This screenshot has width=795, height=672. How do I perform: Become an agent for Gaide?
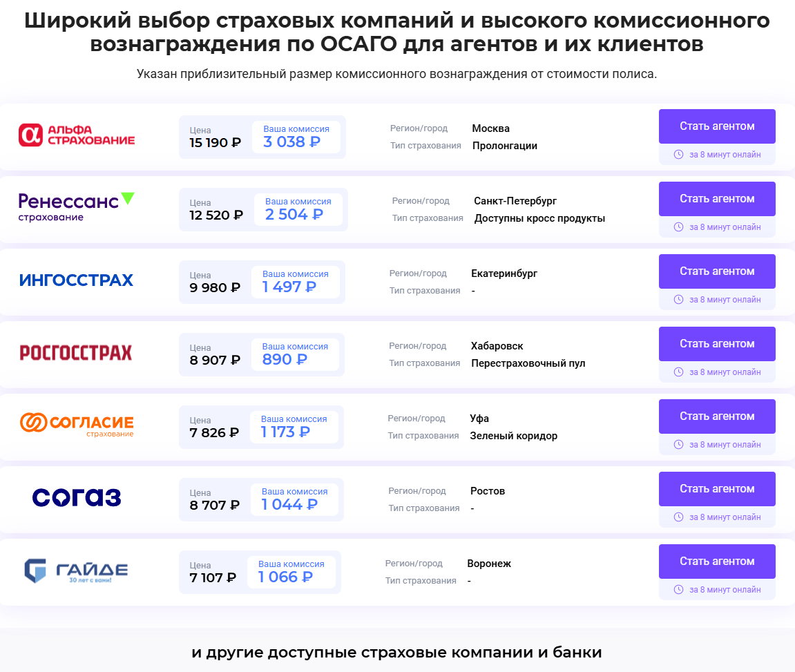[x=717, y=561]
